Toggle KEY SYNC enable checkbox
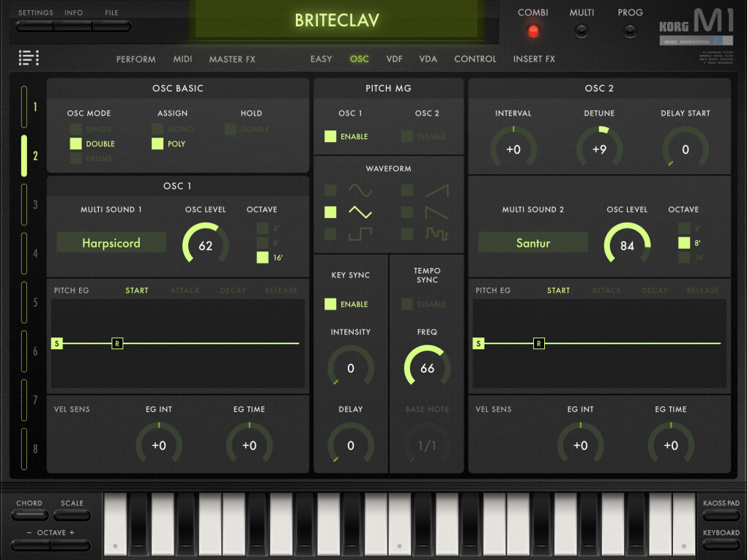747x560 pixels. point(330,305)
